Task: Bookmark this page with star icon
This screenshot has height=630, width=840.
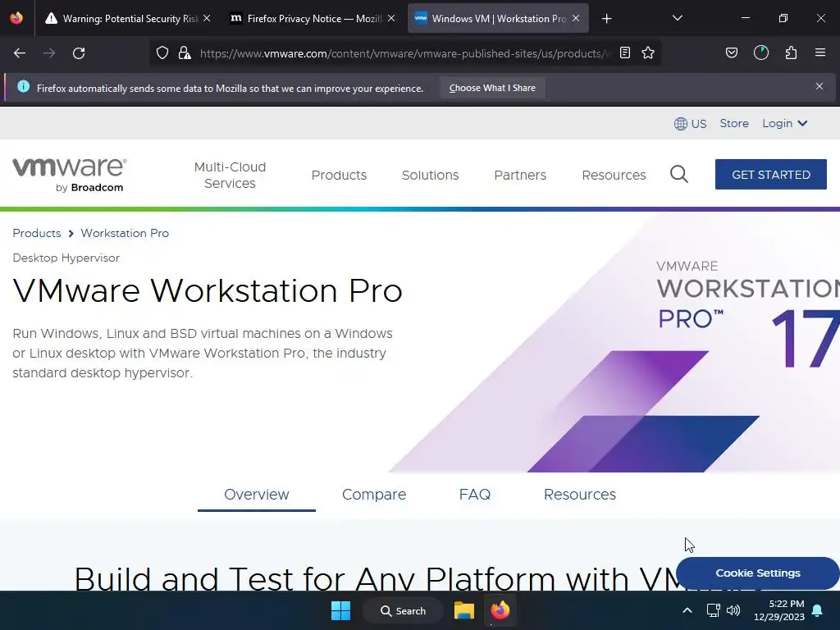Action: tap(648, 53)
